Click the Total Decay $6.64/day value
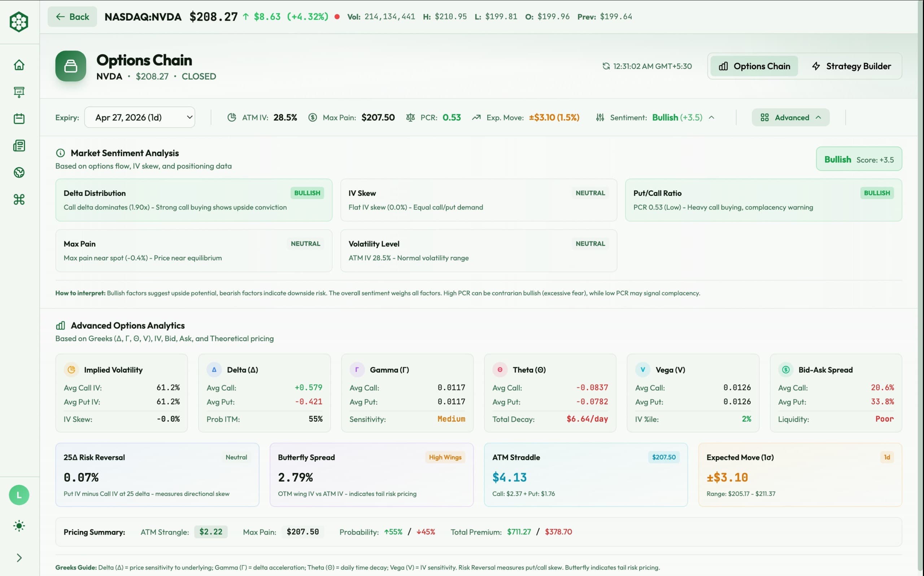The image size is (924, 576). click(587, 419)
